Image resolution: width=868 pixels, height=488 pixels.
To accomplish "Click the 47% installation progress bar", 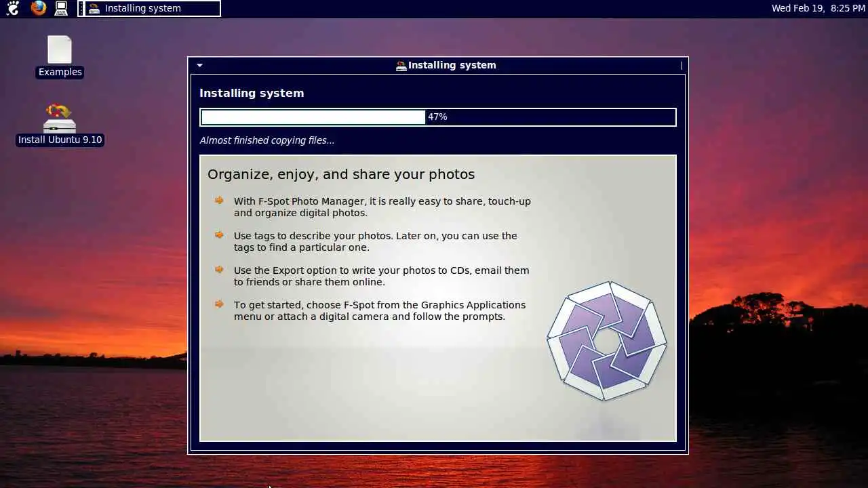I will (x=438, y=117).
